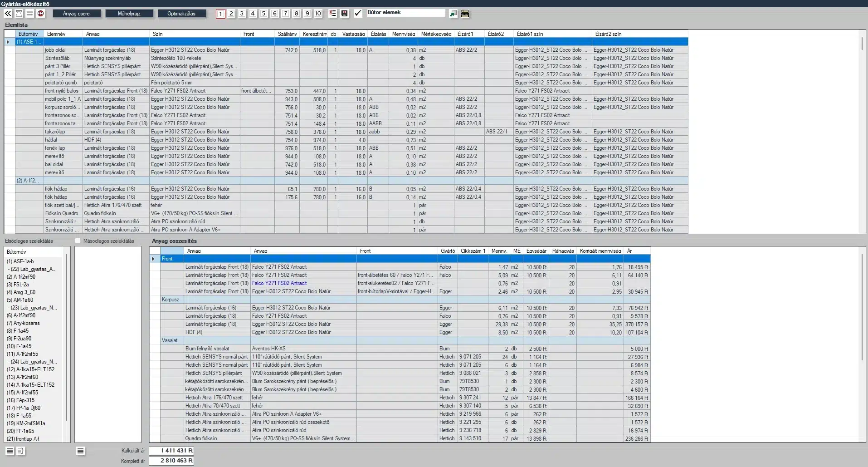Viewport: 868px width, 467px height.
Task: Select (3) FSL-2a in the furniture list
Action: tap(18, 285)
